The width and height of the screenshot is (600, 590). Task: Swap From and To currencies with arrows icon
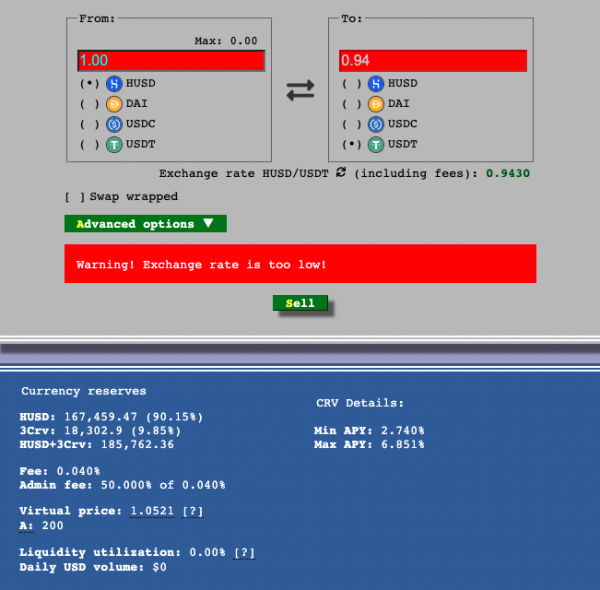(300, 91)
